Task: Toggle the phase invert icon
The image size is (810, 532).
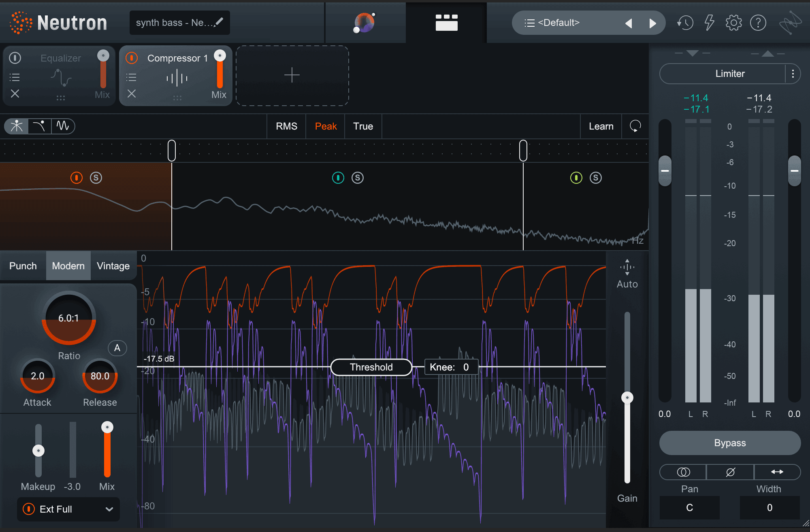Action: tap(730, 472)
